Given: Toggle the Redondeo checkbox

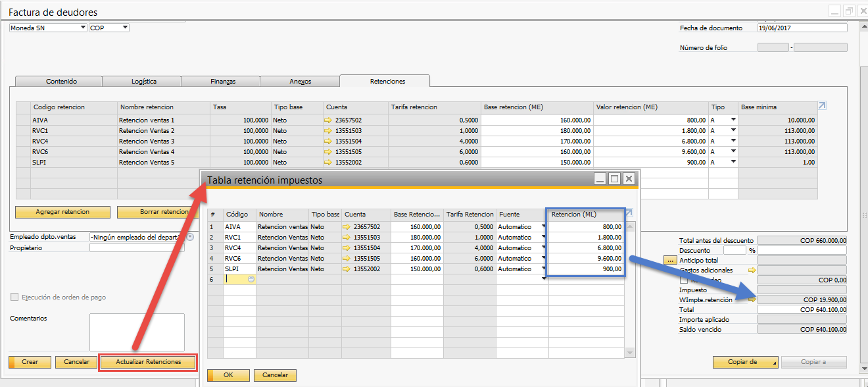Looking at the screenshot, I should pos(685,280).
